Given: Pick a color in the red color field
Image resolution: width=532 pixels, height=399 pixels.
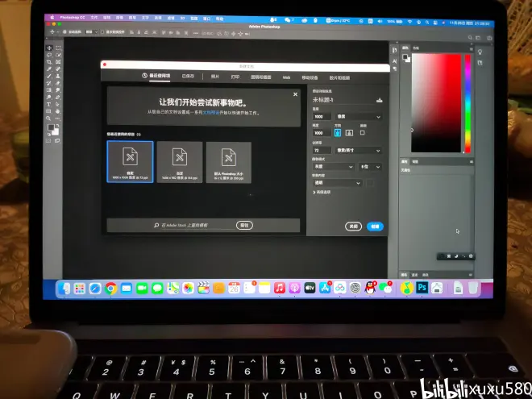Looking at the screenshot, I should coord(436,103).
